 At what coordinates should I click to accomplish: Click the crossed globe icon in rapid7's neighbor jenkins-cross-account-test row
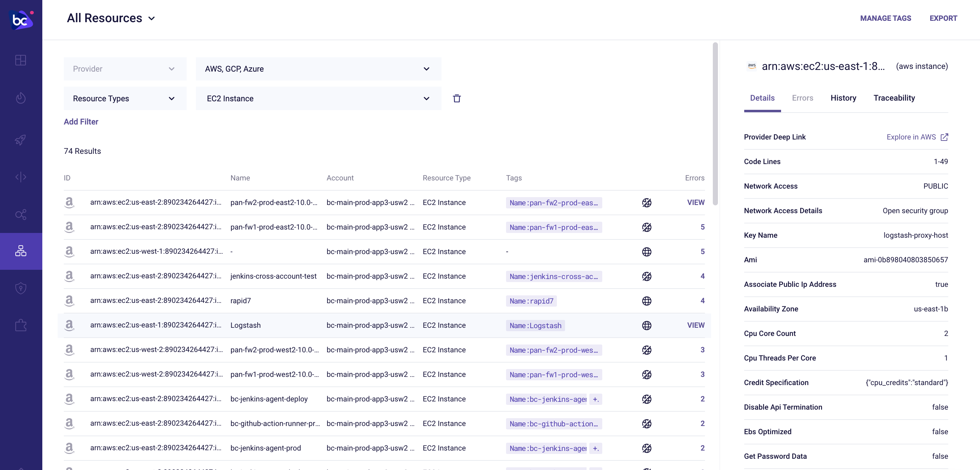click(x=646, y=277)
